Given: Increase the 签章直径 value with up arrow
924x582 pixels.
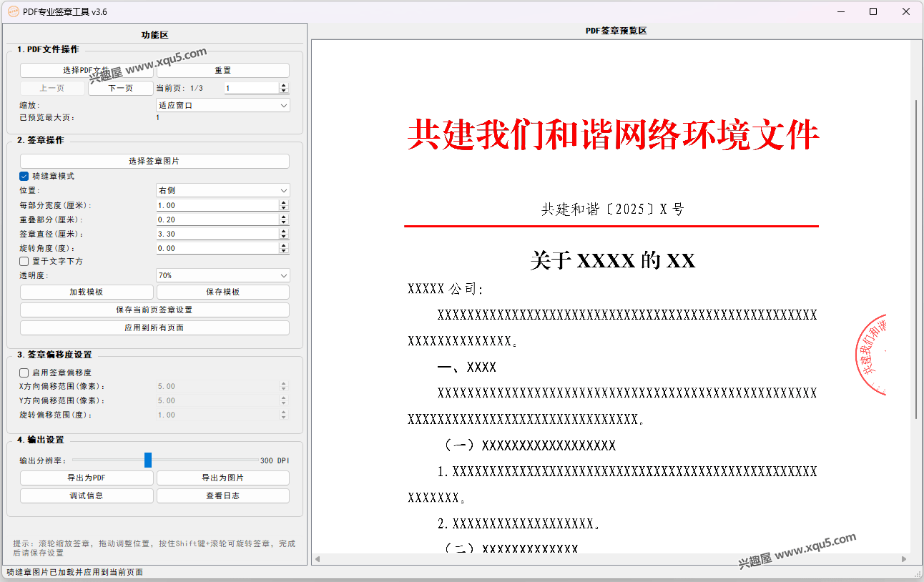Looking at the screenshot, I should (x=284, y=231).
